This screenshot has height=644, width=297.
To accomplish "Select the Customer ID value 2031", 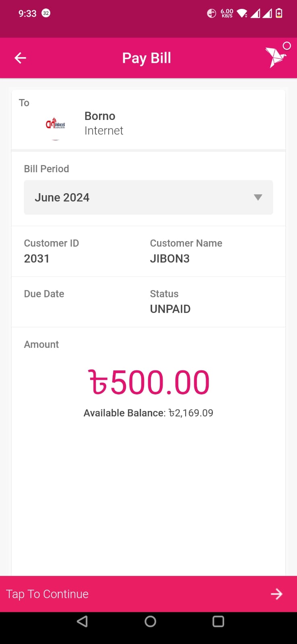I will 37,258.
